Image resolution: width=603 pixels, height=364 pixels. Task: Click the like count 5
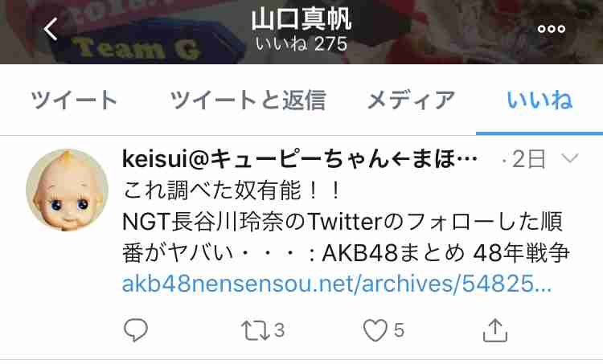click(399, 330)
